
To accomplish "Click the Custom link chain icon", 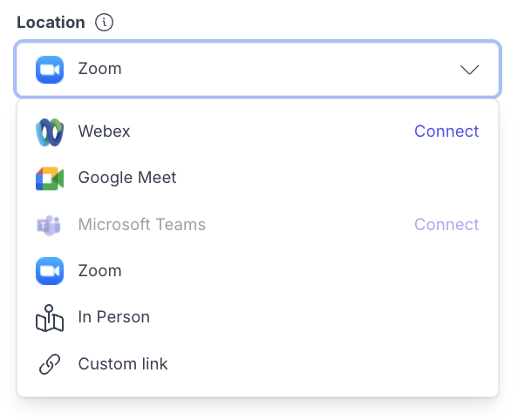I will click(50, 364).
